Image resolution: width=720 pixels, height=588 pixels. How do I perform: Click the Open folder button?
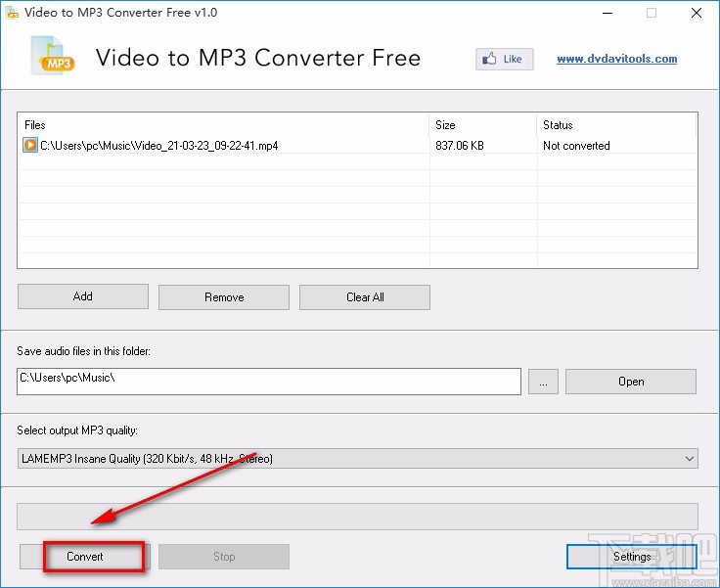pyautogui.click(x=631, y=382)
